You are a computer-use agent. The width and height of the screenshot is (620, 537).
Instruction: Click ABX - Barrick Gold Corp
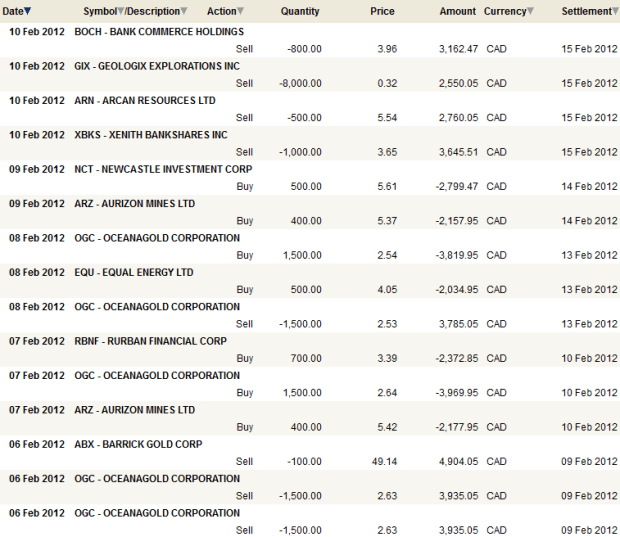point(139,444)
